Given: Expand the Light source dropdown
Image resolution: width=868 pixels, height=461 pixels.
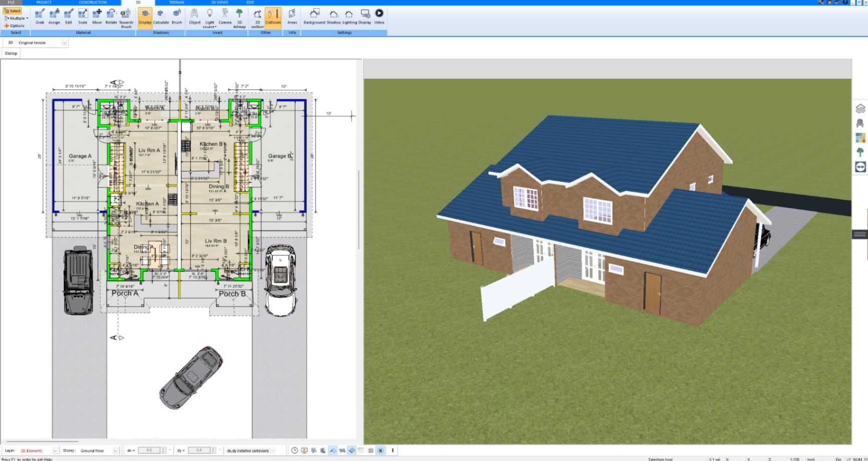Looking at the screenshot, I should tap(209, 18).
